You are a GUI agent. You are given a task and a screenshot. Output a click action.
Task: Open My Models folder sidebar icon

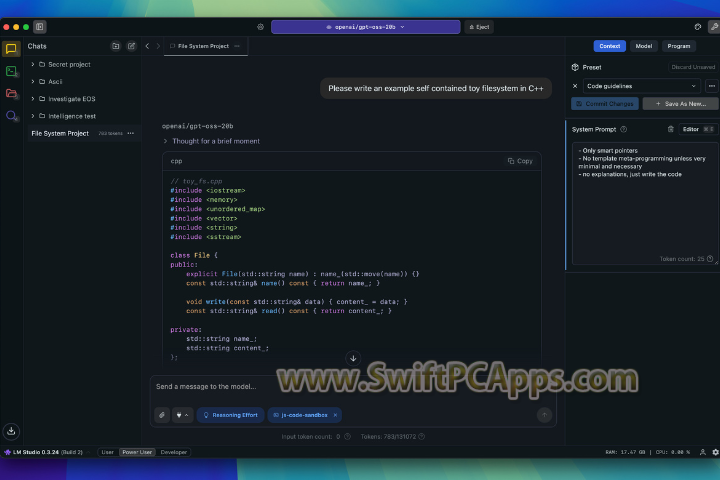[x=11, y=94]
